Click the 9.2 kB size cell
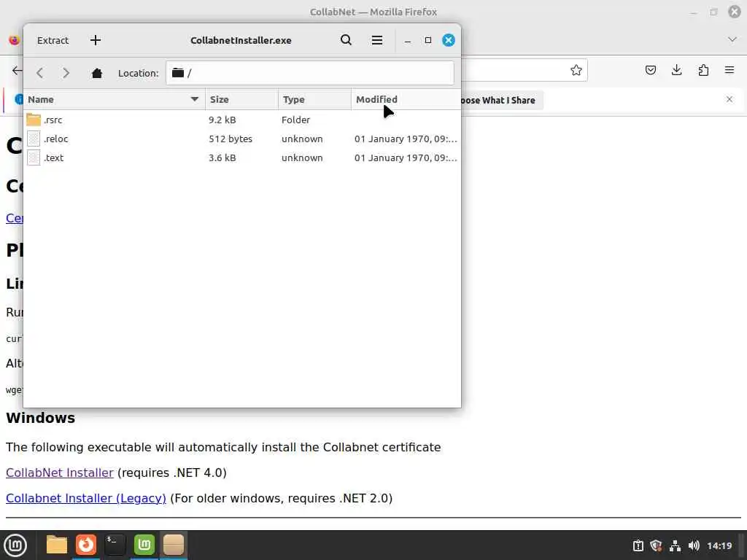 tap(222, 120)
